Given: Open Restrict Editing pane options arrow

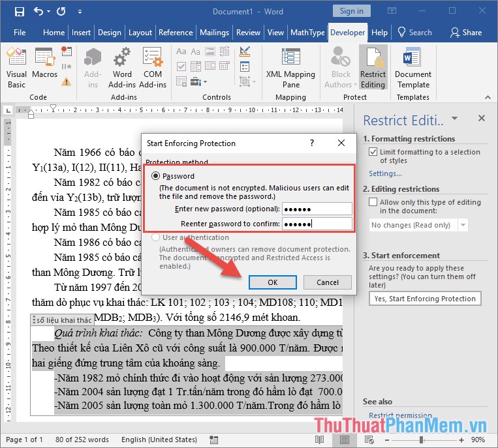Looking at the screenshot, I should click(x=454, y=118).
